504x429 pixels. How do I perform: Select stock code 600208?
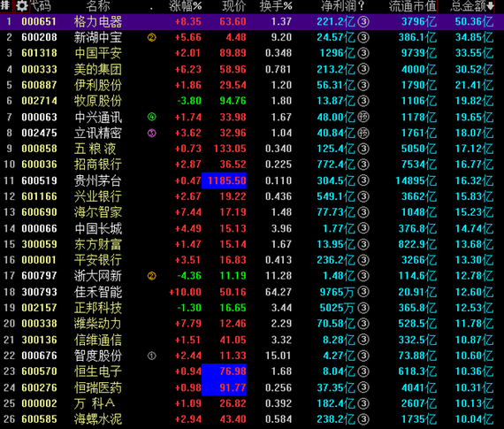tap(39, 38)
